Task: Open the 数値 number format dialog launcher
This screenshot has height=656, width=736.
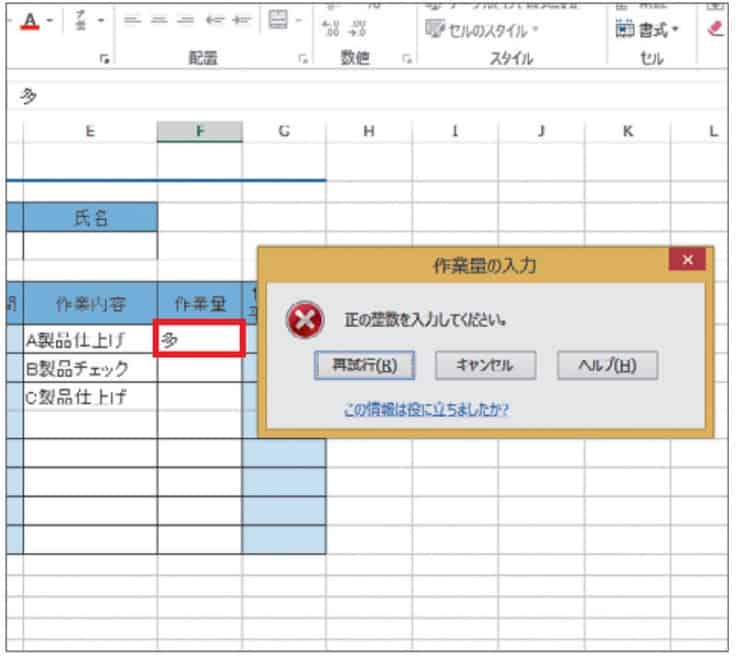Action: [x=407, y=60]
